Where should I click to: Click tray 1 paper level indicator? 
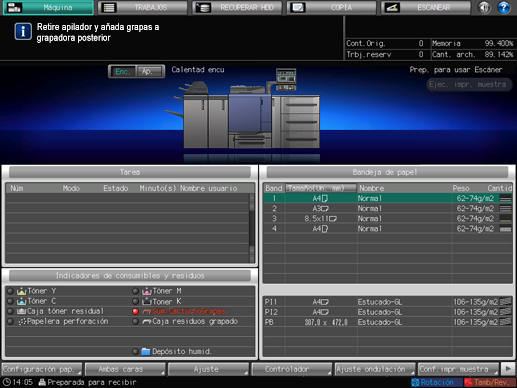pos(505,198)
